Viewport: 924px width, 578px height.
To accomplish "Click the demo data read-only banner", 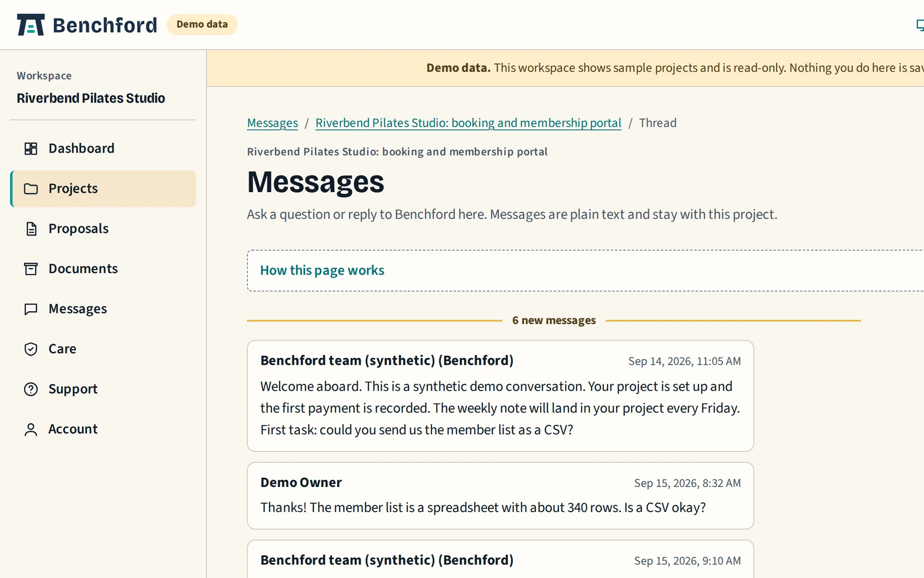I will coord(565,68).
